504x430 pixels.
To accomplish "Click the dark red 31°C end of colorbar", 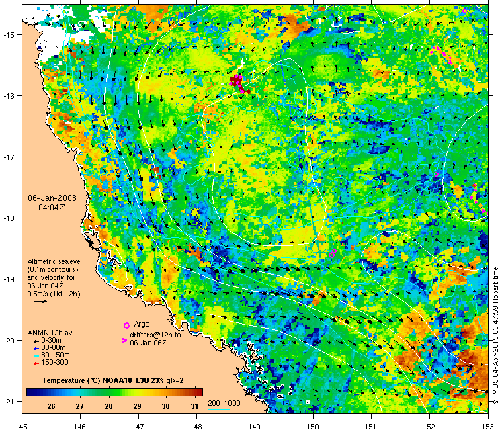I will point(199,392).
